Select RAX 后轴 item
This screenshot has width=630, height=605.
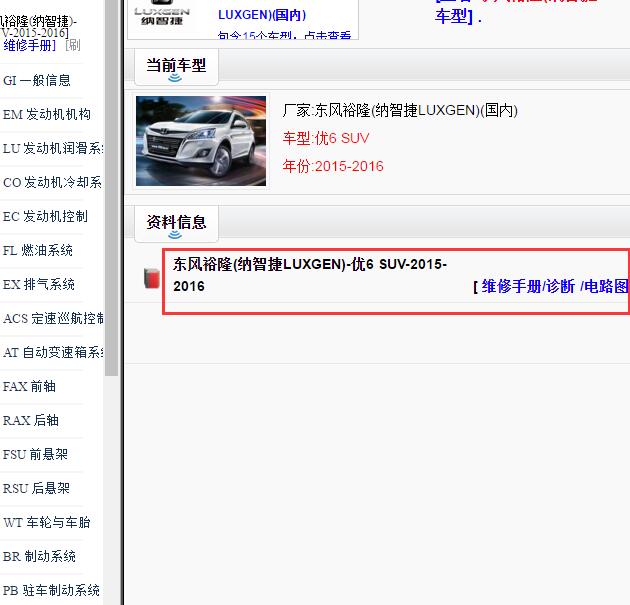click(31, 421)
